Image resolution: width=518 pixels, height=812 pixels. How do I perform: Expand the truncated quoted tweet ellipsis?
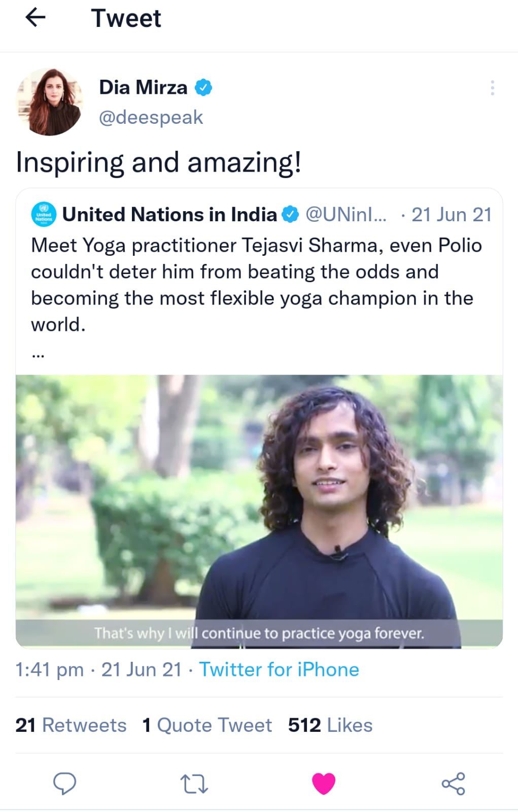pyautogui.click(x=38, y=355)
